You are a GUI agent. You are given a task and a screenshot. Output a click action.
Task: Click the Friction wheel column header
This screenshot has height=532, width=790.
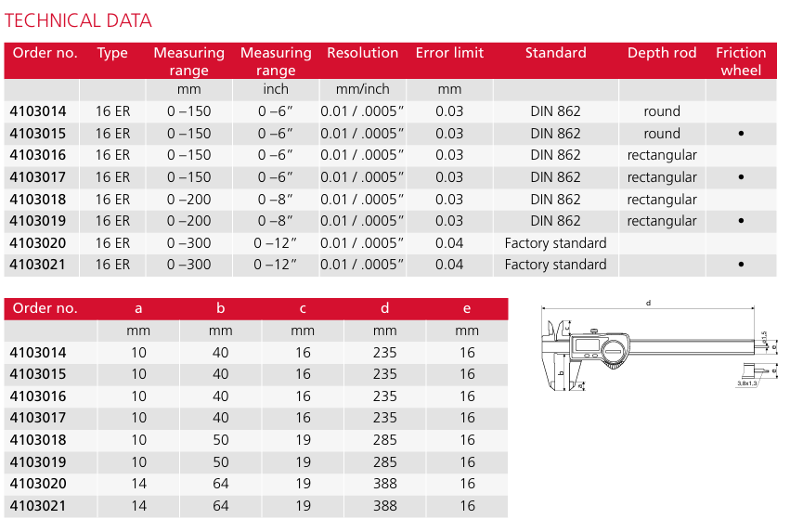741,61
